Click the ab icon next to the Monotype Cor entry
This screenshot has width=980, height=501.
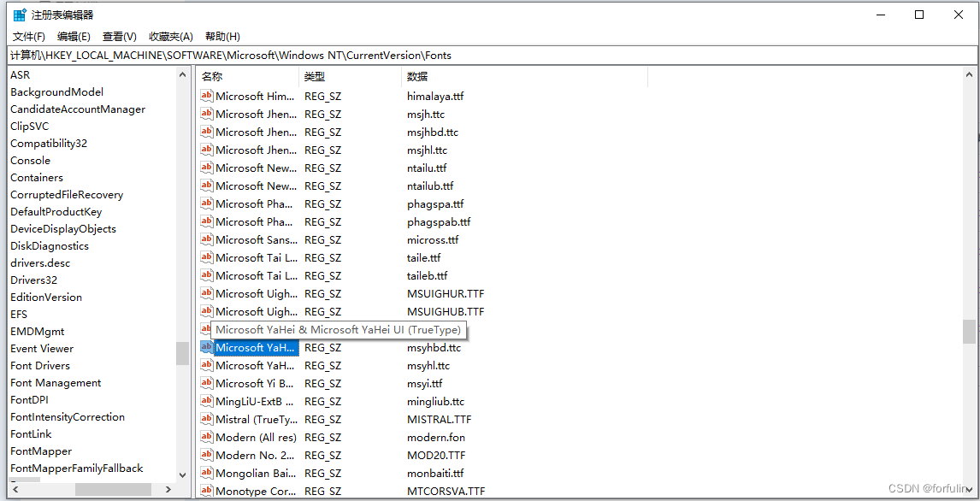[205, 491]
